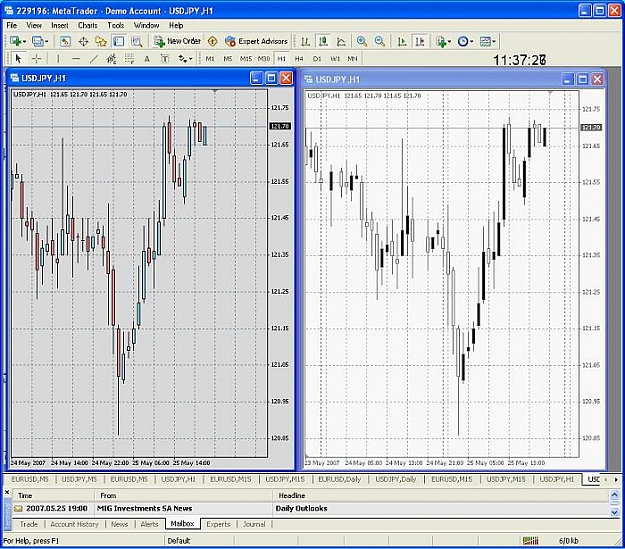Expand the New Chart dropdown arrow
This screenshot has width=625, height=549.
pyautogui.click(x=24, y=41)
